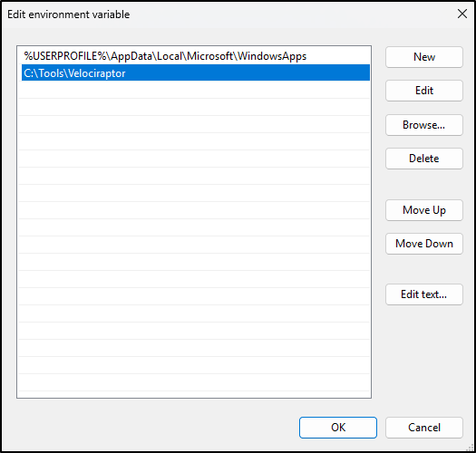476x453 pixels.
Task: Select the %USERPROFILE% WindowsApps path entry
Action: point(194,56)
